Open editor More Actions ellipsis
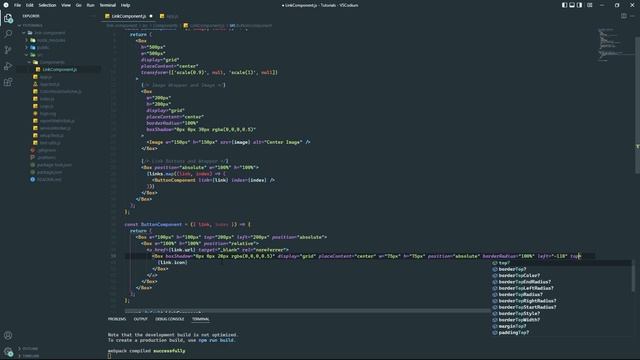640x360 pixels. point(632,16)
